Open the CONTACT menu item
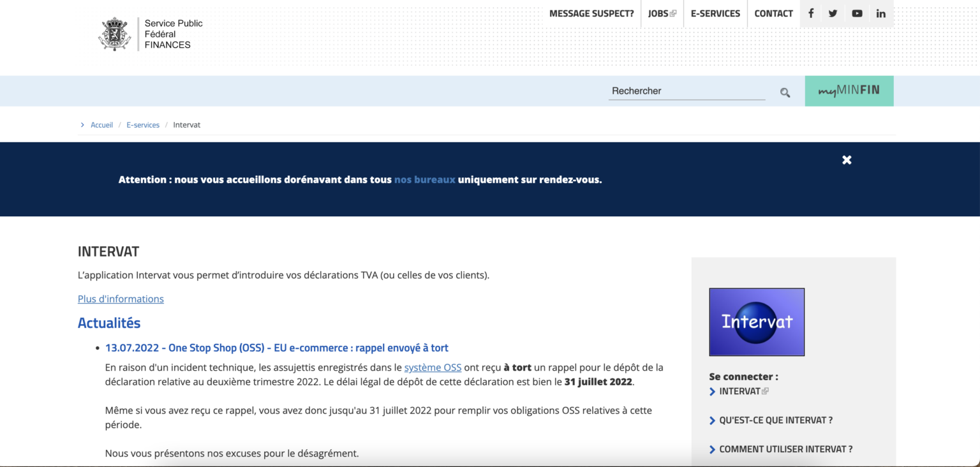The height and width of the screenshot is (467, 980). coord(773,13)
